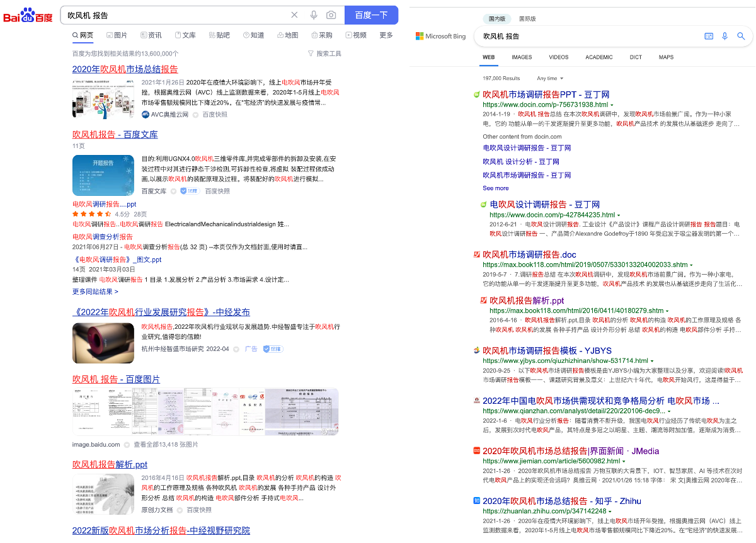
Task: Open Bing on-screen keyboard icon
Action: pos(709,37)
